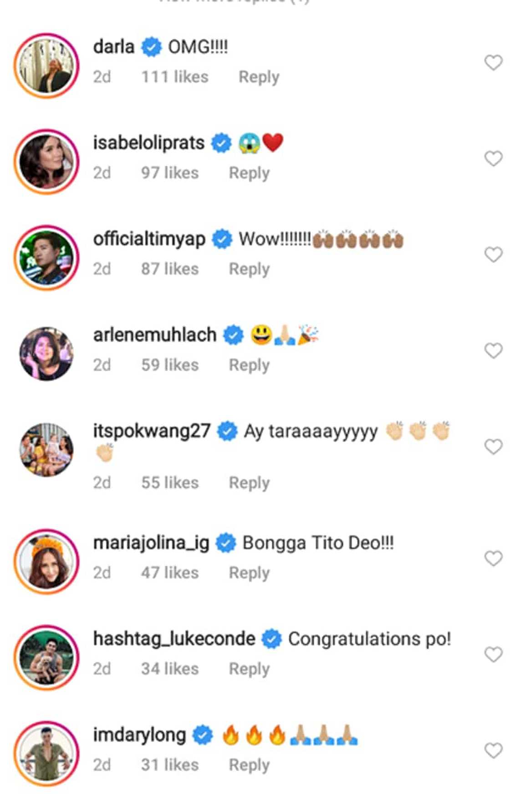This screenshot has width=510, height=812.
Task: Click the verified badge next to imdarylong
Action: click(202, 734)
